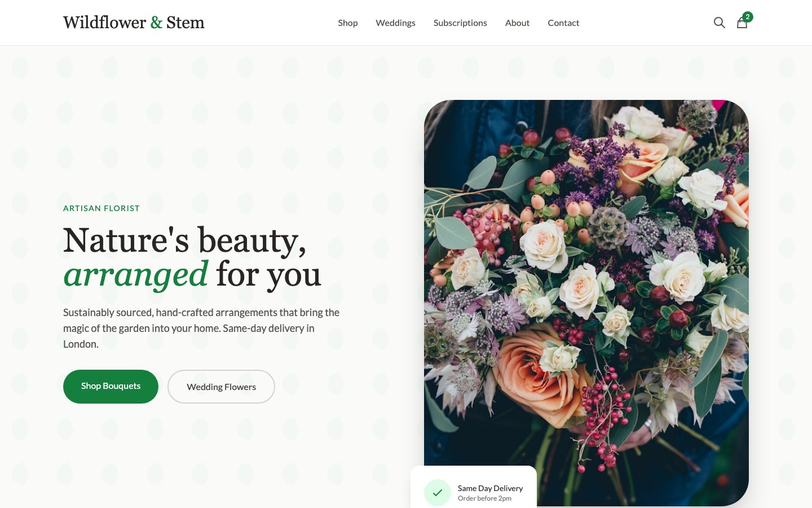The image size is (812, 508).
Task: Click the shopping bag icon
Action: (x=742, y=24)
